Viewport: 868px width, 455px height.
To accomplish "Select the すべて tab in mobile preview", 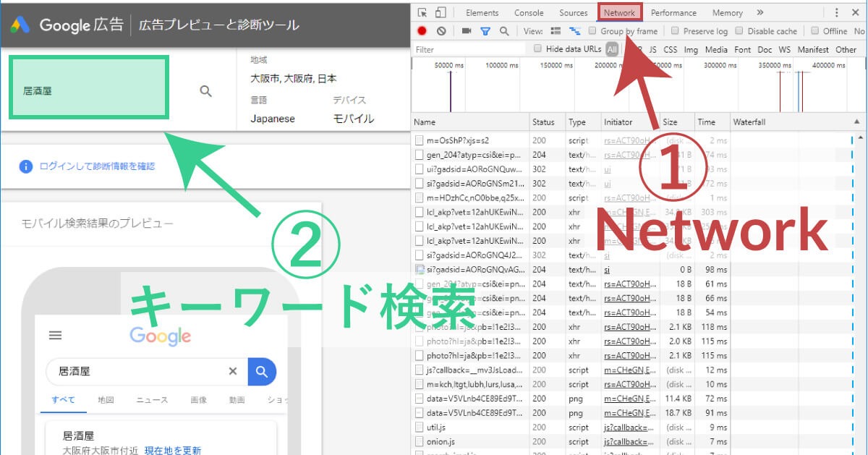I will 63,400.
